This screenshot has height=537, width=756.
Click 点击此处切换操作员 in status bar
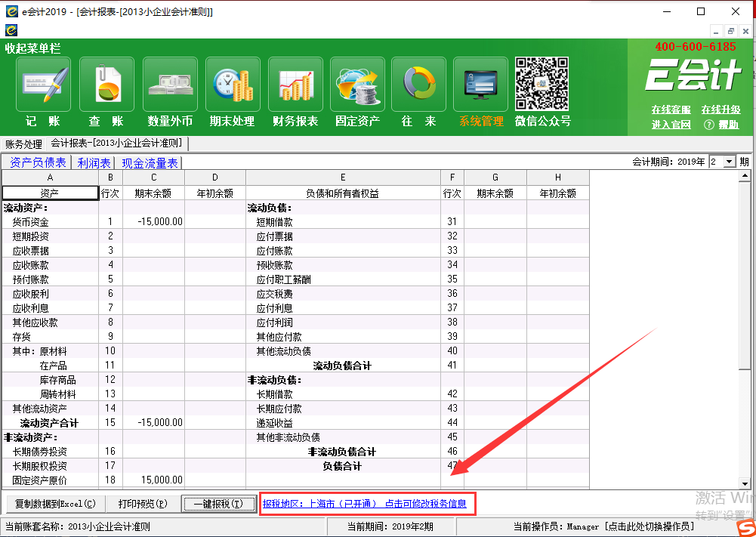(650, 526)
